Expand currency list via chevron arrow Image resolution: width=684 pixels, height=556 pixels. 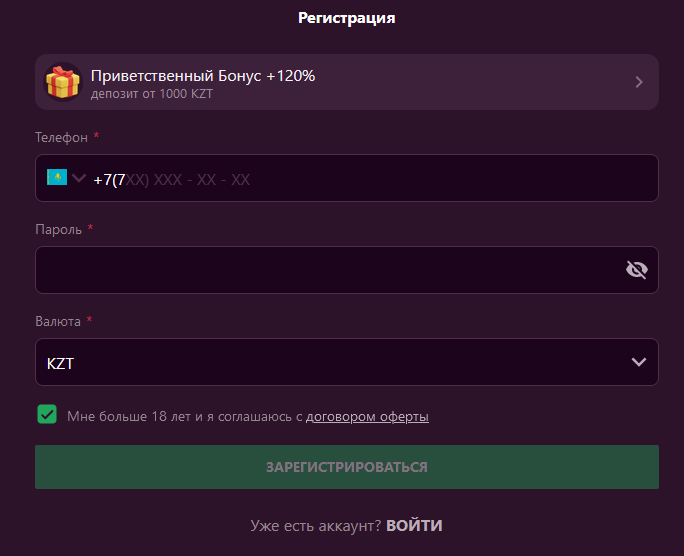click(639, 362)
